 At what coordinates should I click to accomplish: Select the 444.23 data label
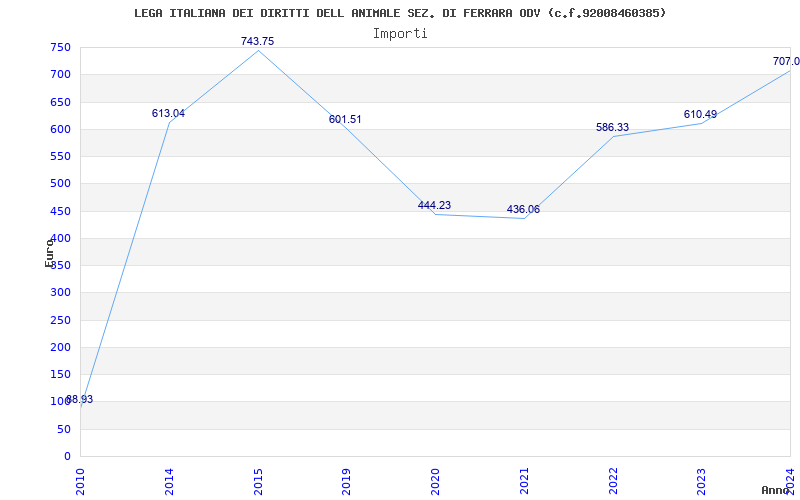(x=434, y=205)
